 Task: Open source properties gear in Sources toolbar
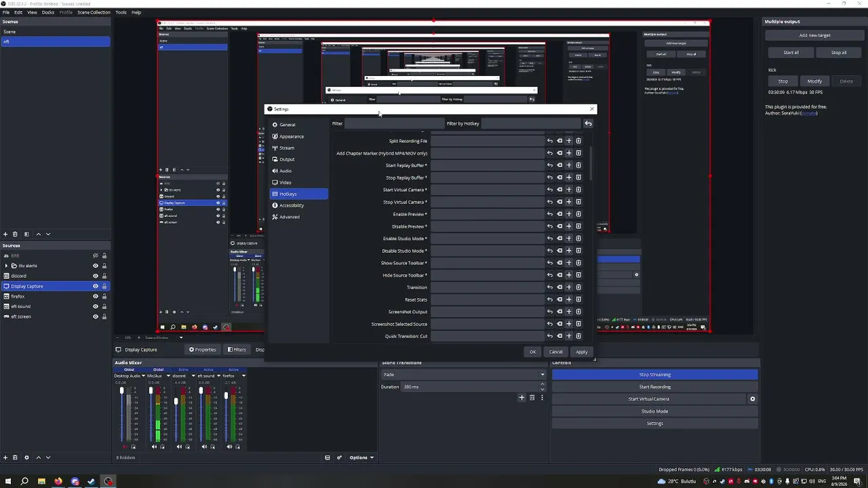(x=26, y=457)
